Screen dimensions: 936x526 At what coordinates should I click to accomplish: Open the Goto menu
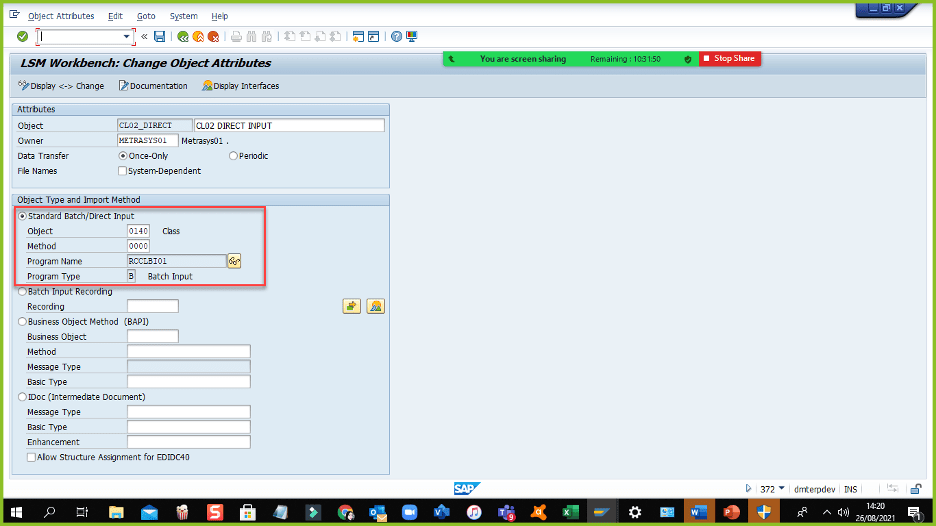point(146,16)
